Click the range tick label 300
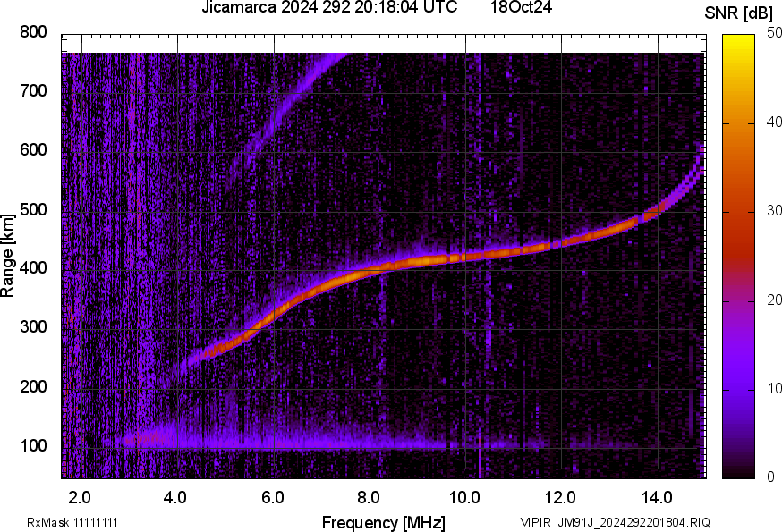 coord(33,326)
